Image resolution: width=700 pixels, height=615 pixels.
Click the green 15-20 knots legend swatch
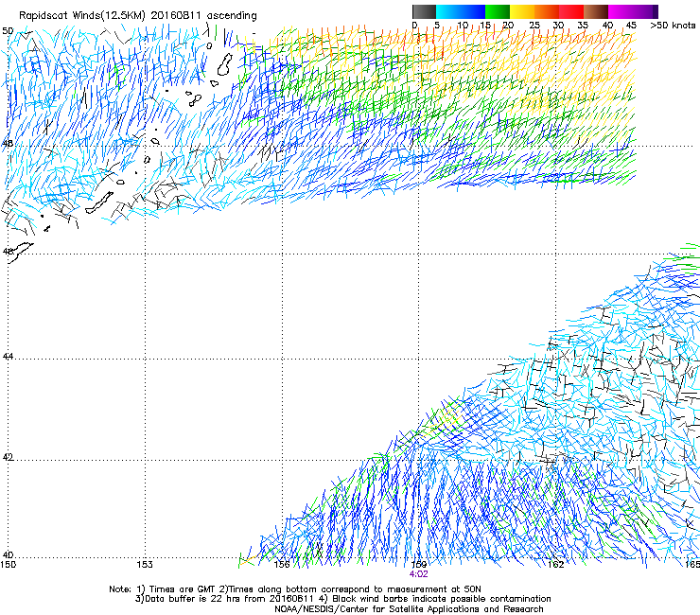(498, 11)
